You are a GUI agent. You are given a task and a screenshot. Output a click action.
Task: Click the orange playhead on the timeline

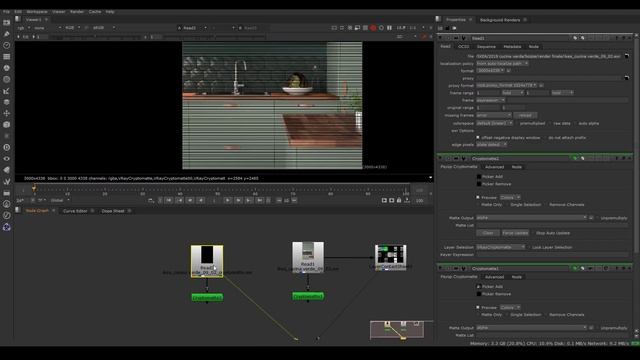click(x=34, y=188)
